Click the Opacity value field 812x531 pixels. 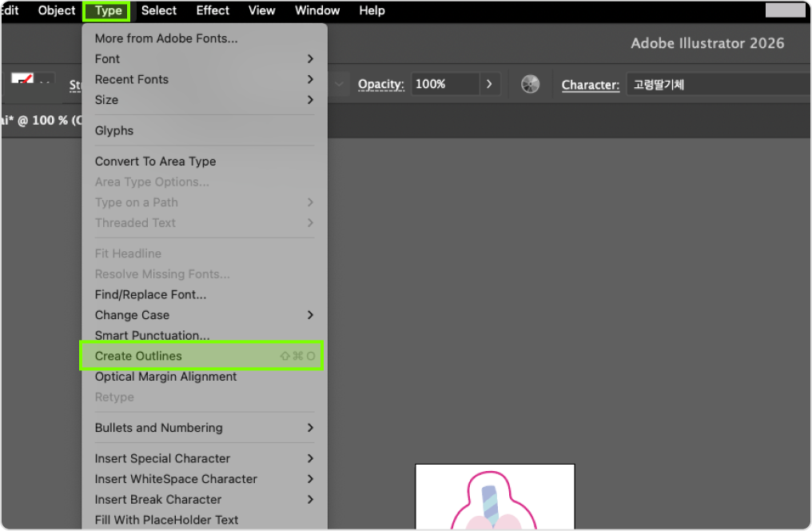pos(445,84)
